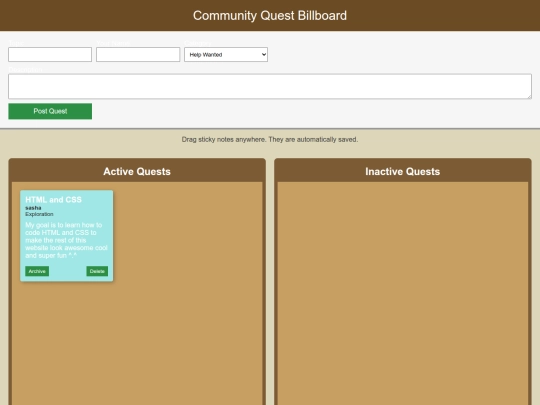Click the faint Category label above dropdown
Viewport: 540px width, 405px height.
(x=197, y=43)
